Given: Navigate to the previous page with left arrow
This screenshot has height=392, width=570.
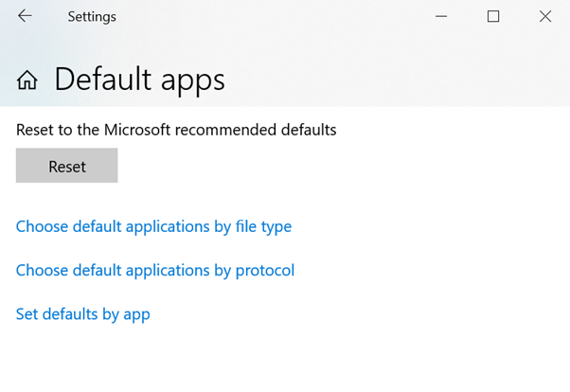Looking at the screenshot, I should (25, 16).
